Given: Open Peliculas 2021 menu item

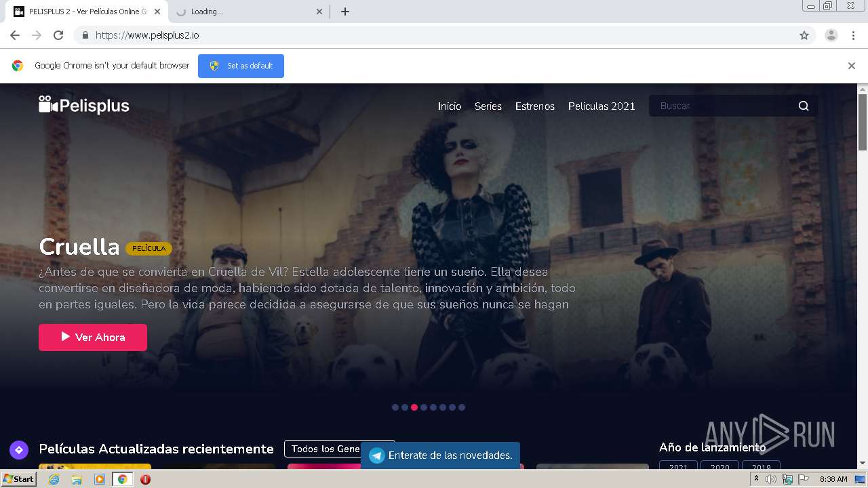Looking at the screenshot, I should click(x=601, y=106).
